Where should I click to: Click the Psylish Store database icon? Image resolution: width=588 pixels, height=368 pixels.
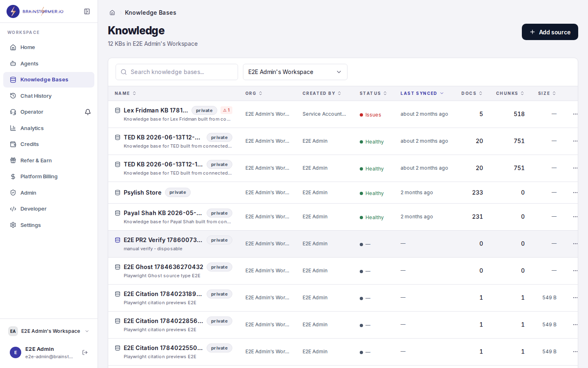pyautogui.click(x=118, y=193)
